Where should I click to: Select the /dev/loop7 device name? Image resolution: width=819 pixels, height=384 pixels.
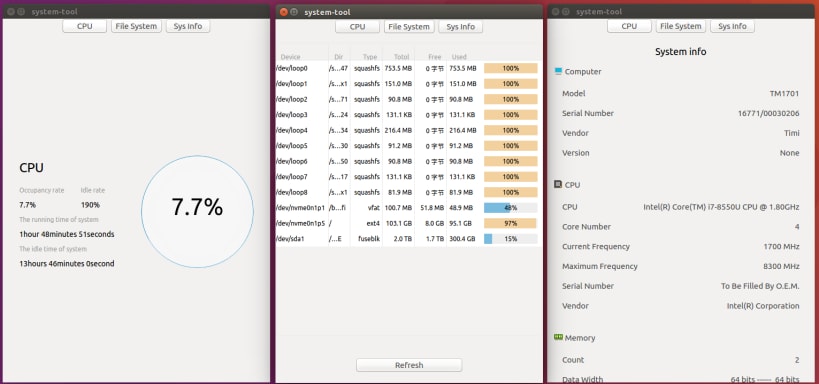point(292,177)
